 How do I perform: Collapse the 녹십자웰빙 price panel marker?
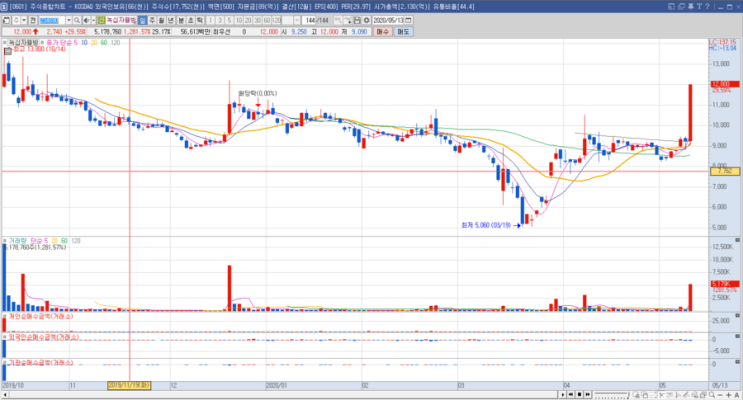[5, 43]
